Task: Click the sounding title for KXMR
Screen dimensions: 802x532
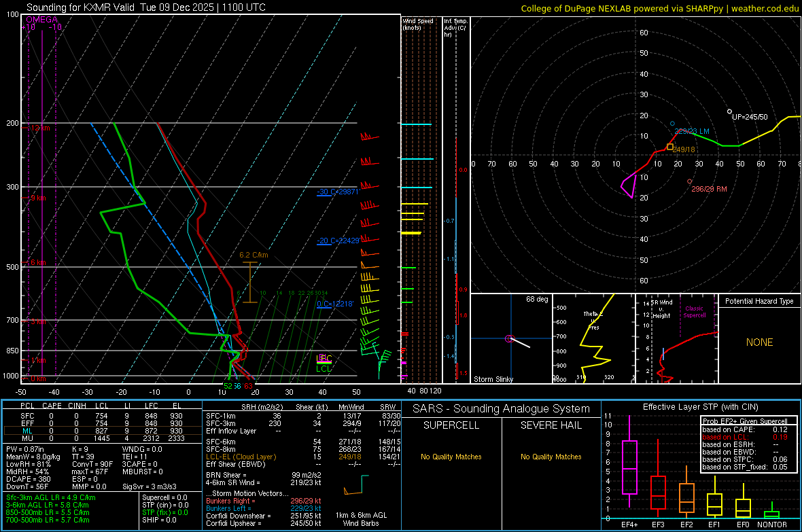Action: coord(145,7)
